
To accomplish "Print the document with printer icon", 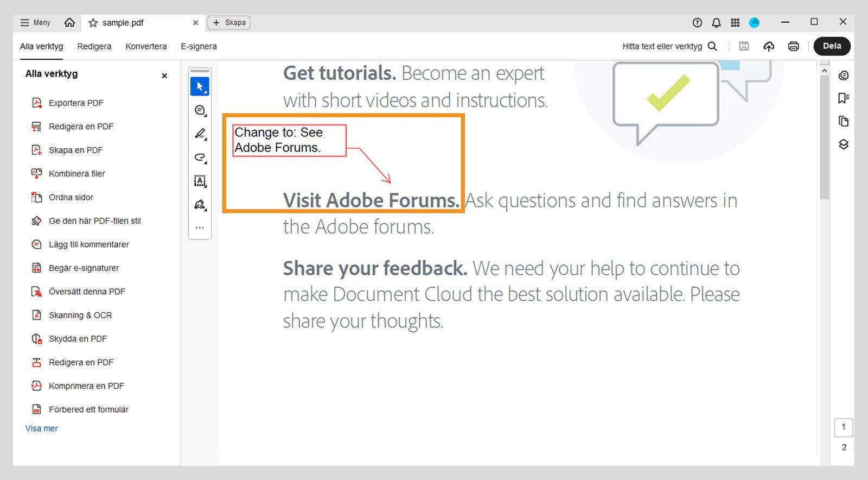I will 793,46.
